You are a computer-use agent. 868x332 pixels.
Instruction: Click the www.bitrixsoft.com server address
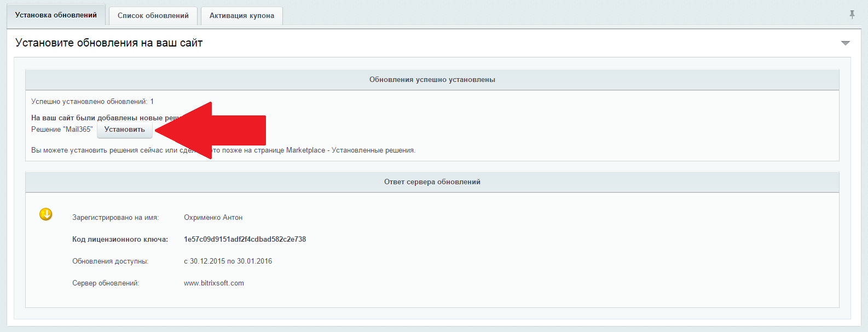(214, 283)
